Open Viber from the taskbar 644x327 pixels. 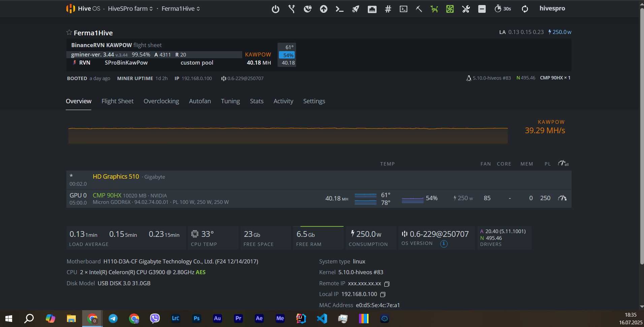click(x=155, y=318)
